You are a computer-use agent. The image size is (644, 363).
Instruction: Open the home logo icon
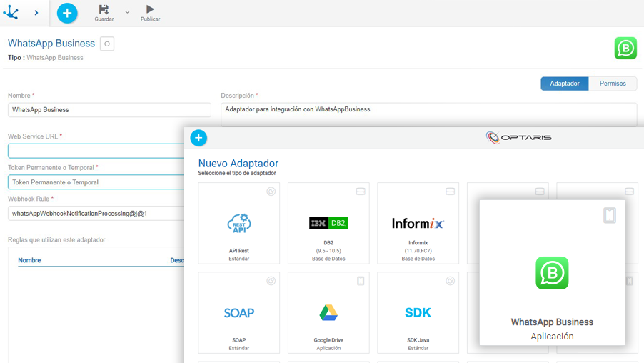(11, 12)
